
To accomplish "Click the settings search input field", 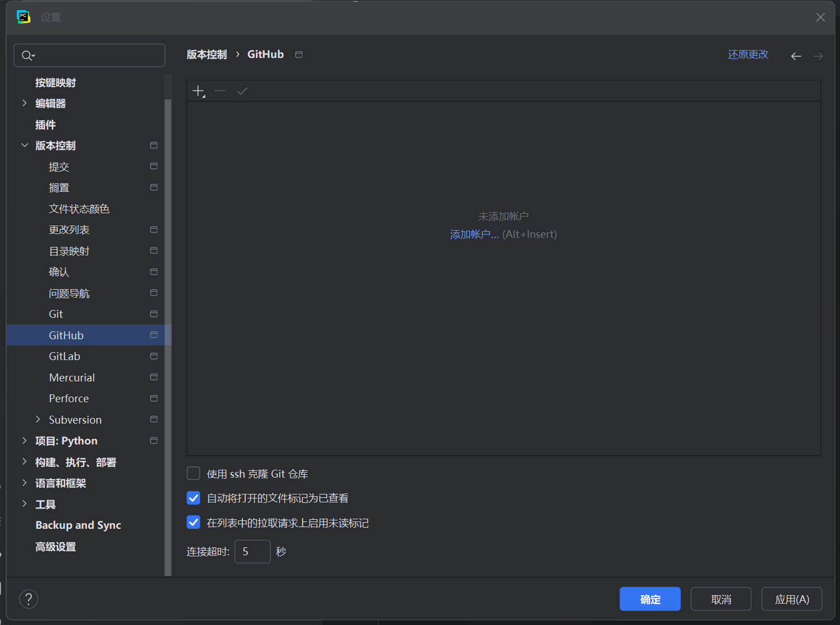I will pos(89,55).
